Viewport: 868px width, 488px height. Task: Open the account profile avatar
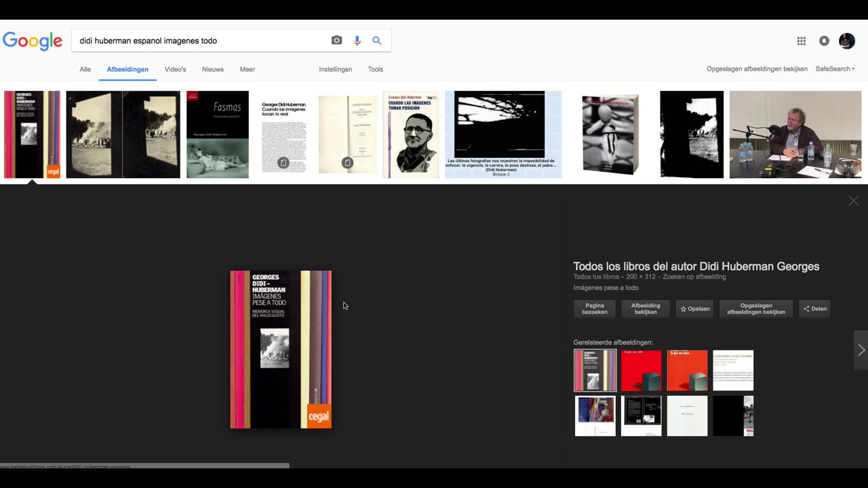click(x=847, y=41)
